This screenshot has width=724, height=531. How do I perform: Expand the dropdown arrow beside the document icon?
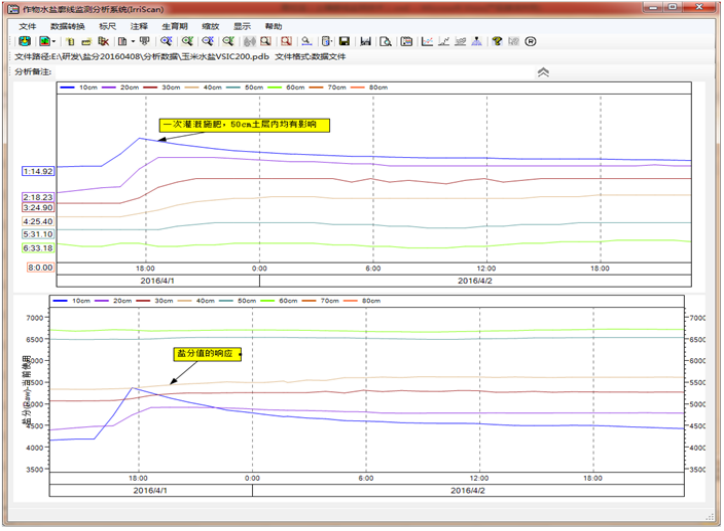point(133,42)
